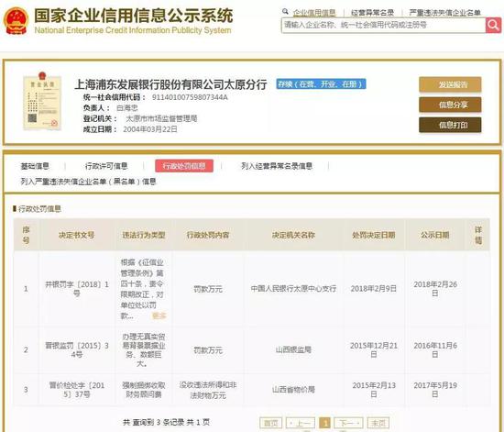Click the red search magnifier button

click(493, 25)
